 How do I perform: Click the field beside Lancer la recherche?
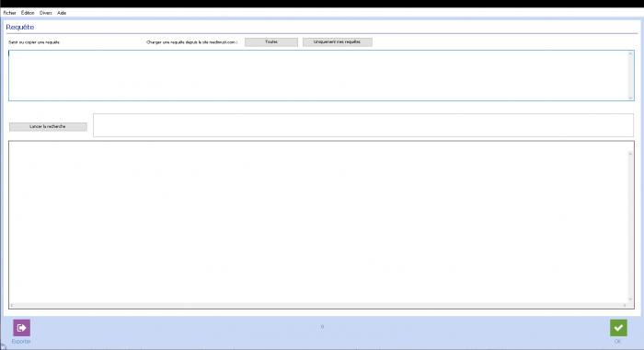pyautogui.click(x=363, y=125)
